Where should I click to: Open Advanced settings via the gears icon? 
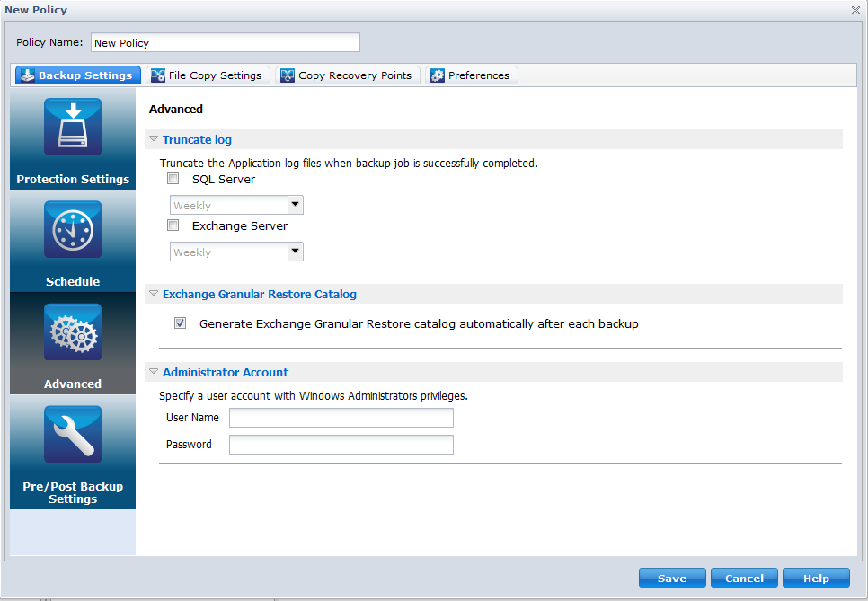tap(72, 331)
